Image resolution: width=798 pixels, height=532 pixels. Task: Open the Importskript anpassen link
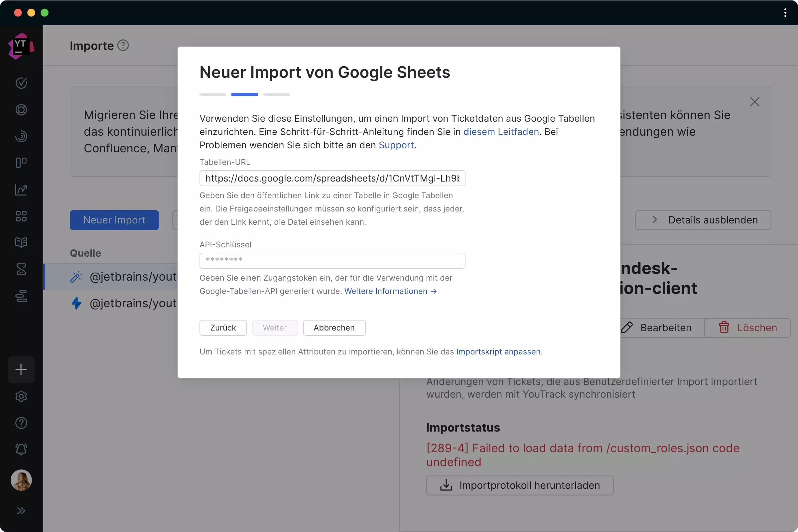coord(498,352)
